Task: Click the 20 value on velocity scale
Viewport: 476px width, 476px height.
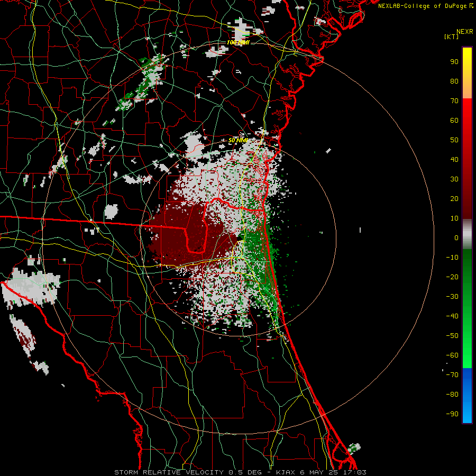Action: click(x=454, y=199)
